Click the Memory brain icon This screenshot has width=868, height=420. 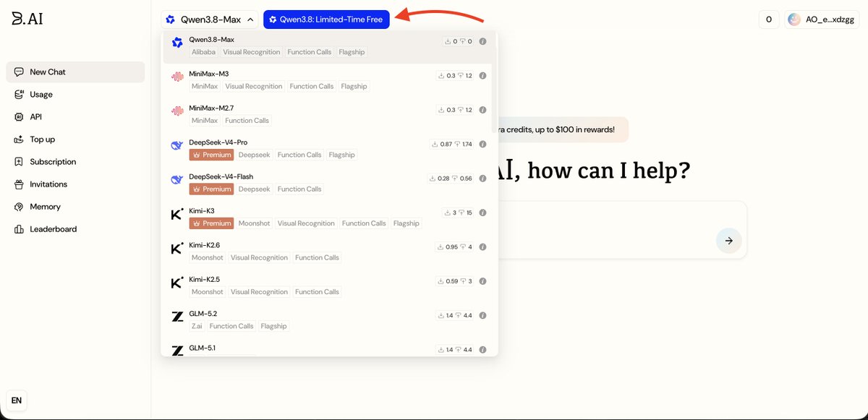coord(19,207)
